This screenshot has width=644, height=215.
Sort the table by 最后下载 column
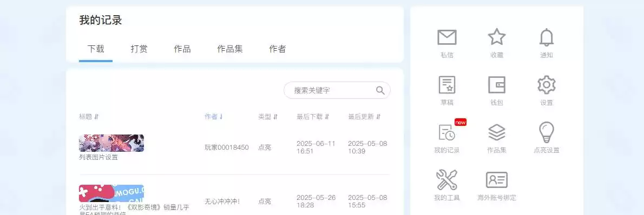(313, 117)
